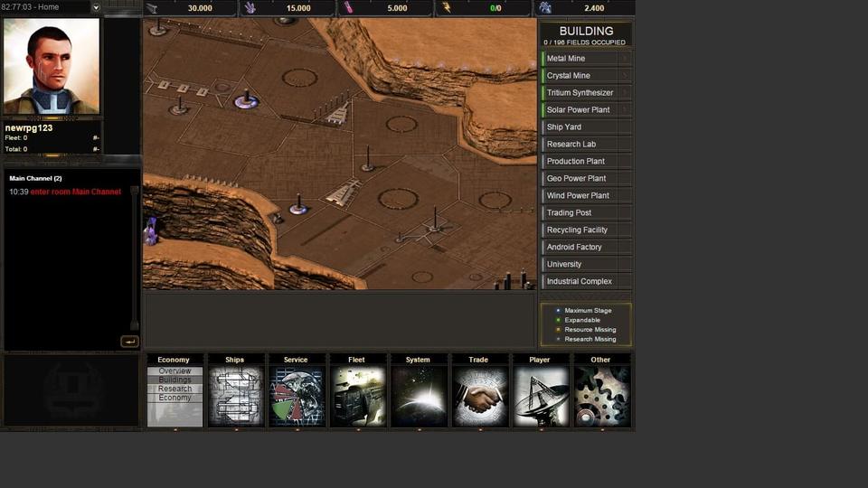Click the metal resource icon in top bar
This screenshot has width=868, height=488.
[x=153, y=8]
